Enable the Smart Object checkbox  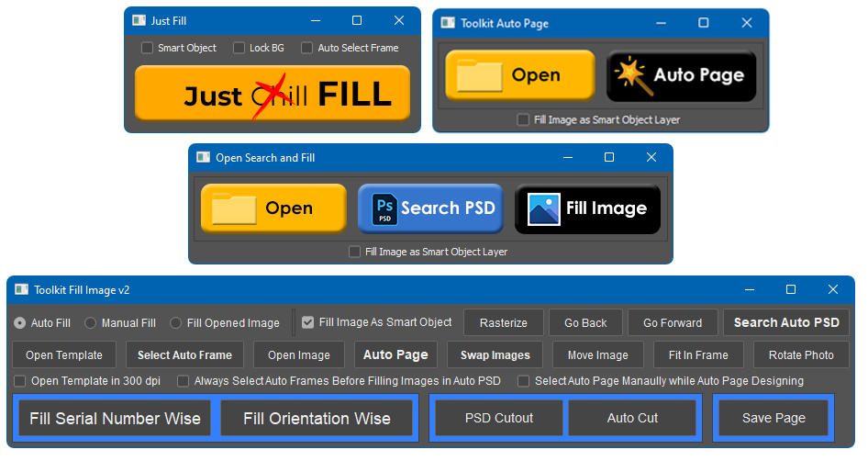tap(148, 48)
